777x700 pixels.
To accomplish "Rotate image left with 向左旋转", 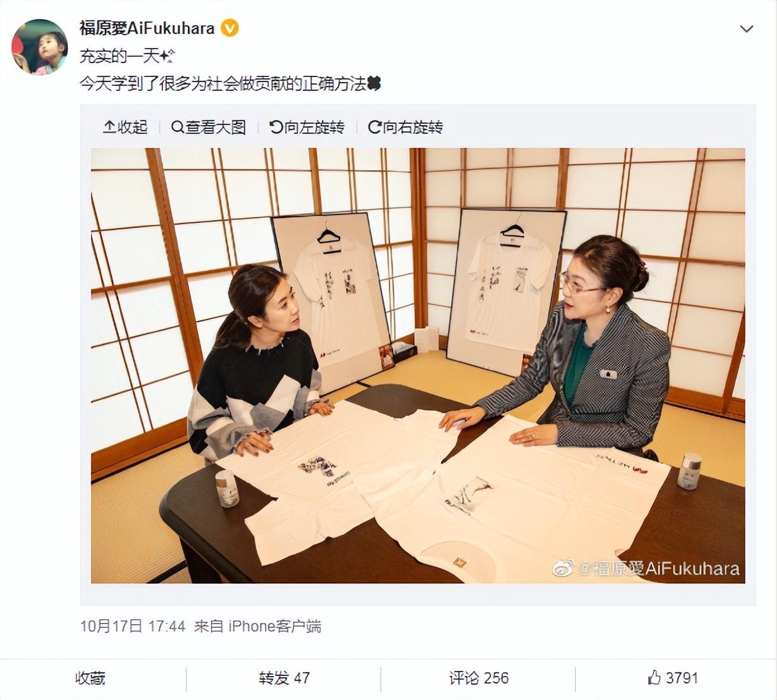I will tap(307, 127).
